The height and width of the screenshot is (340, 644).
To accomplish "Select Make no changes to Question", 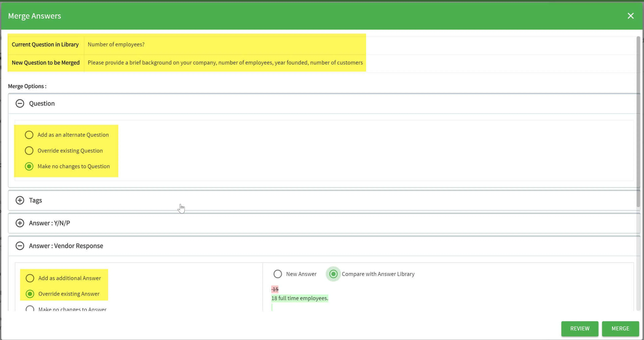I will pyautogui.click(x=29, y=166).
